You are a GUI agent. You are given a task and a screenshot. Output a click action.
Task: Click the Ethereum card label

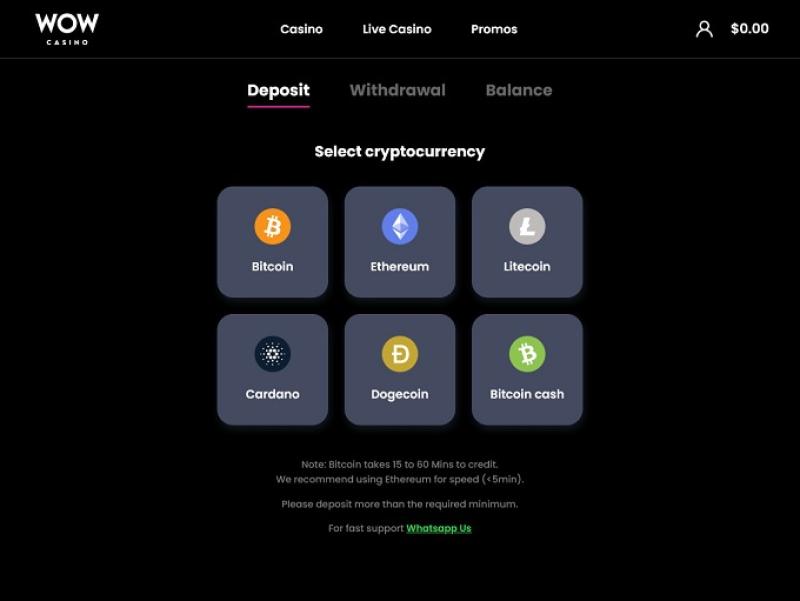coord(399,266)
